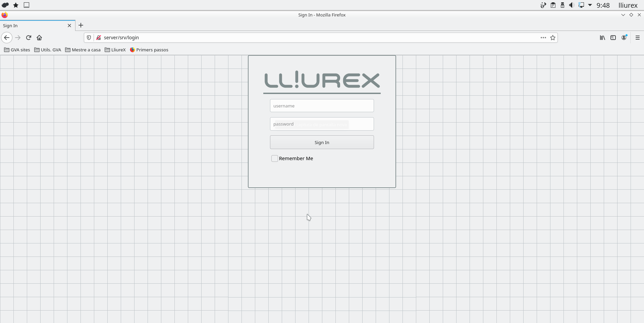Open a new tab with plus button
The width and height of the screenshot is (644, 323).
[x=81, y=25]
